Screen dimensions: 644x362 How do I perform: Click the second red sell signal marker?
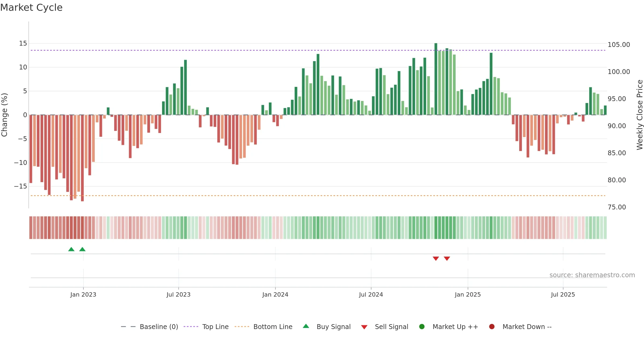coord(447,258)
